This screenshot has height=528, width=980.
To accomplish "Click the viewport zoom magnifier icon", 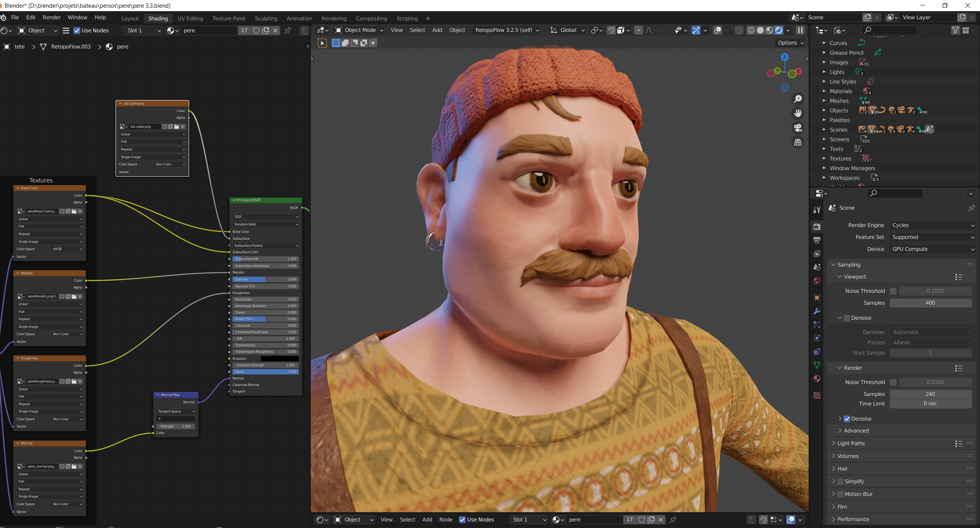I will click(798, 99).
